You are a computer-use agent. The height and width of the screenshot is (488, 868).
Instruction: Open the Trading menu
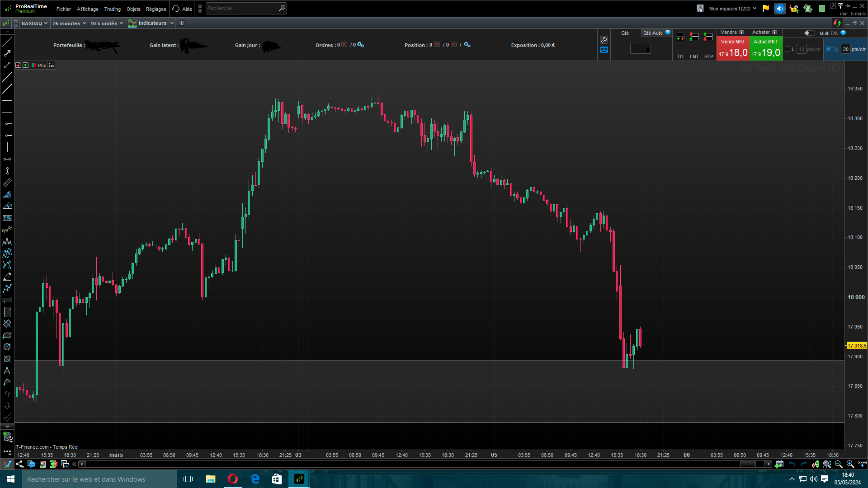click(112, 9)
